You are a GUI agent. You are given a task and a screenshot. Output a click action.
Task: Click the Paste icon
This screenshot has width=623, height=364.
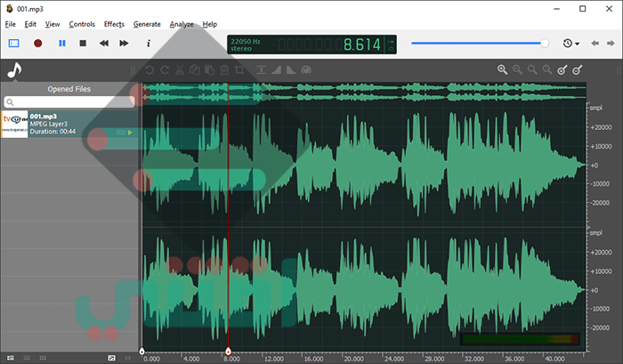209,70
